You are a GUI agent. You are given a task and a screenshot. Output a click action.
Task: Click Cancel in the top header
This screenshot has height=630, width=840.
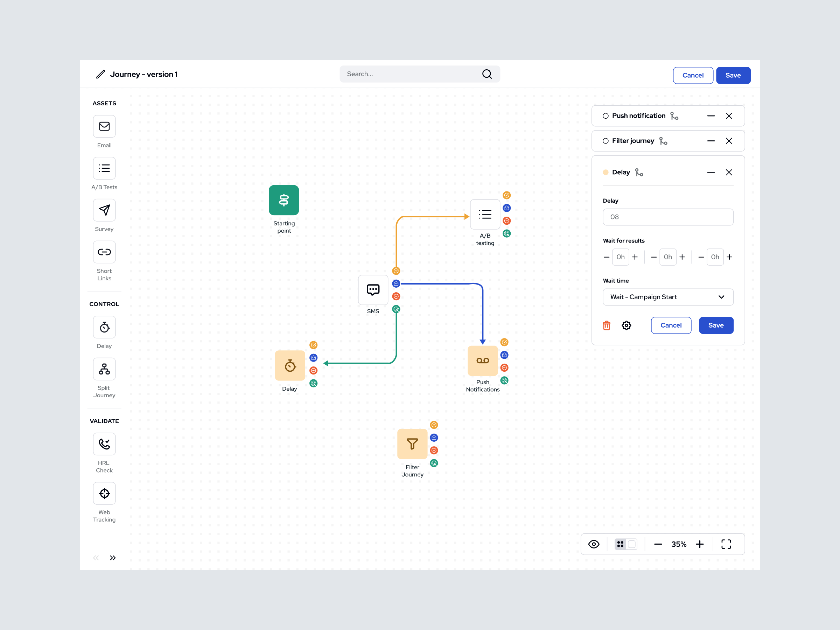click(693, 75)
